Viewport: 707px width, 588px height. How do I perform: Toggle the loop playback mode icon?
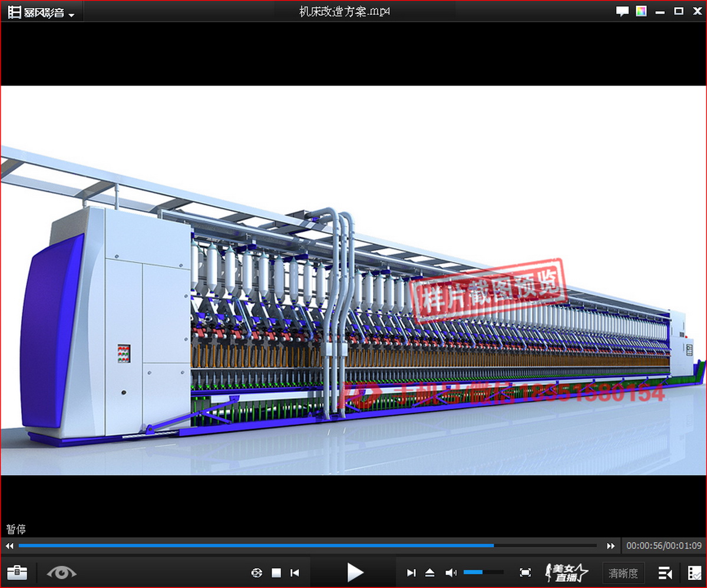(256, 572)
